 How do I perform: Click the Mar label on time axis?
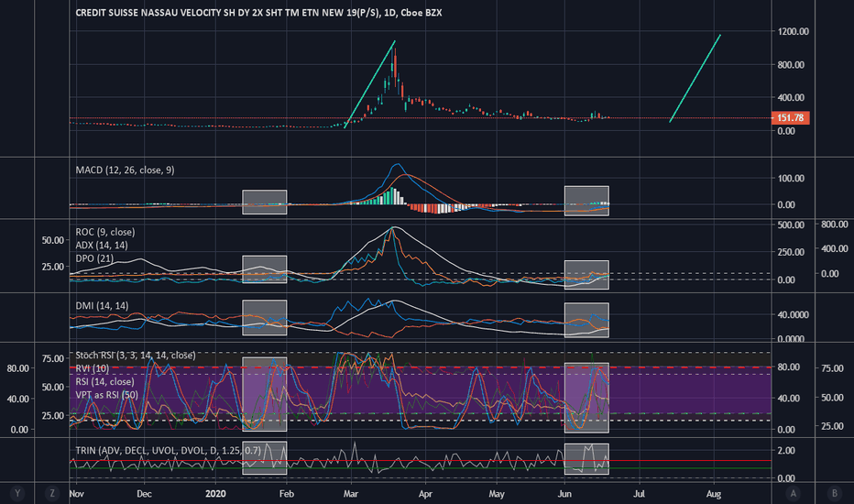(351, 494)
